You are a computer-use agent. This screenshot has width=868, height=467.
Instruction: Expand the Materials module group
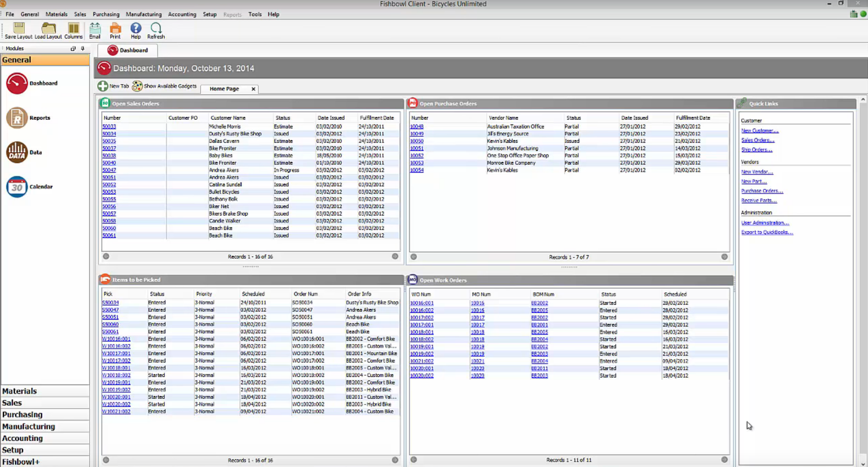[x=20, y=391]
